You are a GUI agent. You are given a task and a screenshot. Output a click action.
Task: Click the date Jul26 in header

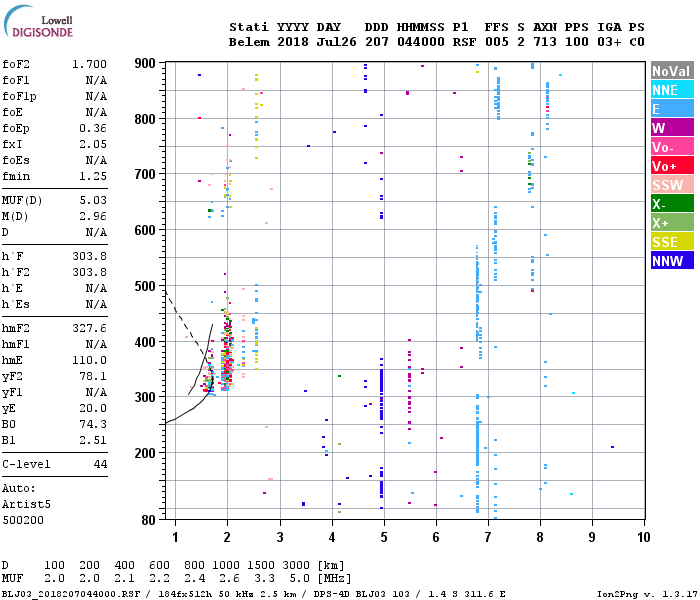point(337,42)
